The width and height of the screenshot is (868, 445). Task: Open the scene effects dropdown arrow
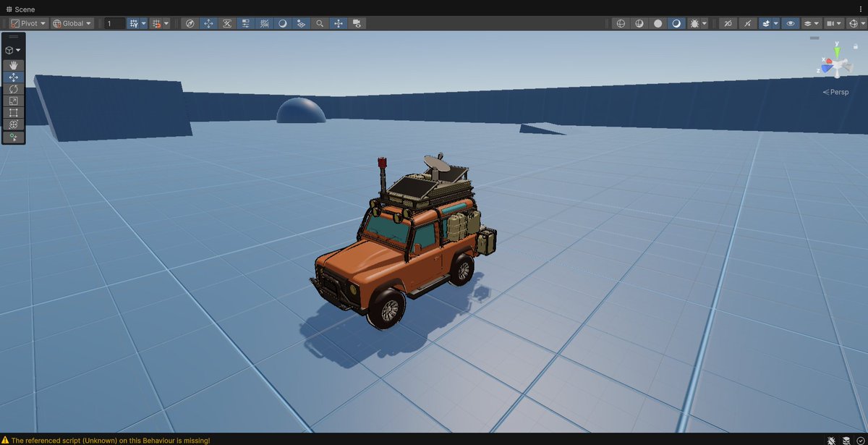(x=776, y=23)
